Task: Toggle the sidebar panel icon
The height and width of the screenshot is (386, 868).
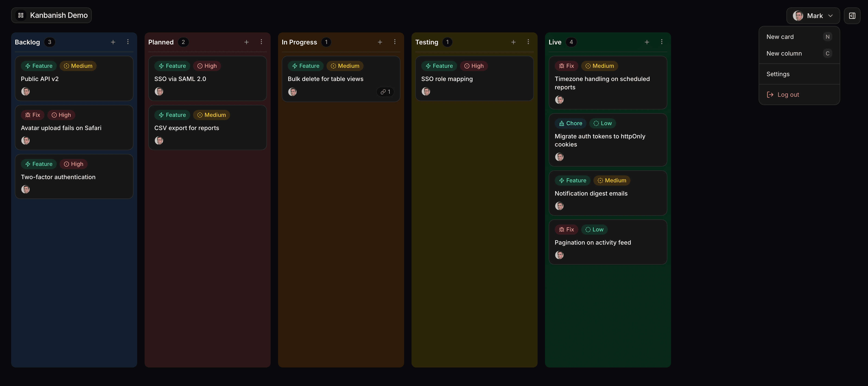Action: pyautogui.click(x=852, y=16)
